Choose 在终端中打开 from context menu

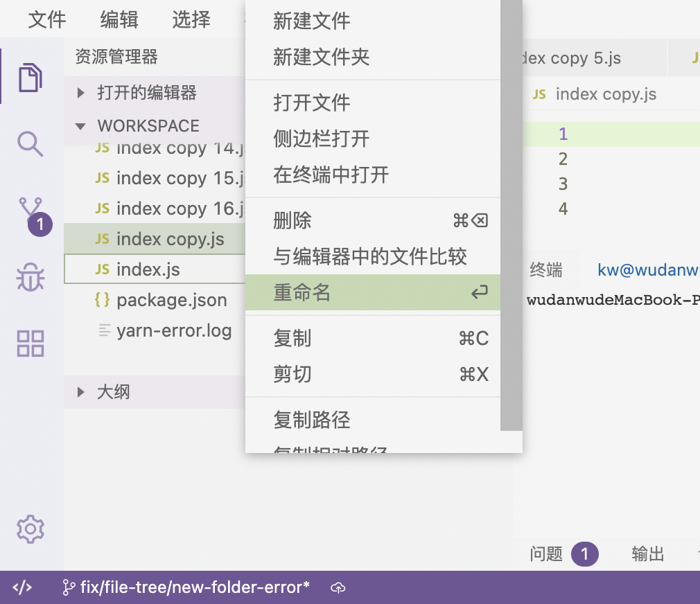tap(373, 175)
